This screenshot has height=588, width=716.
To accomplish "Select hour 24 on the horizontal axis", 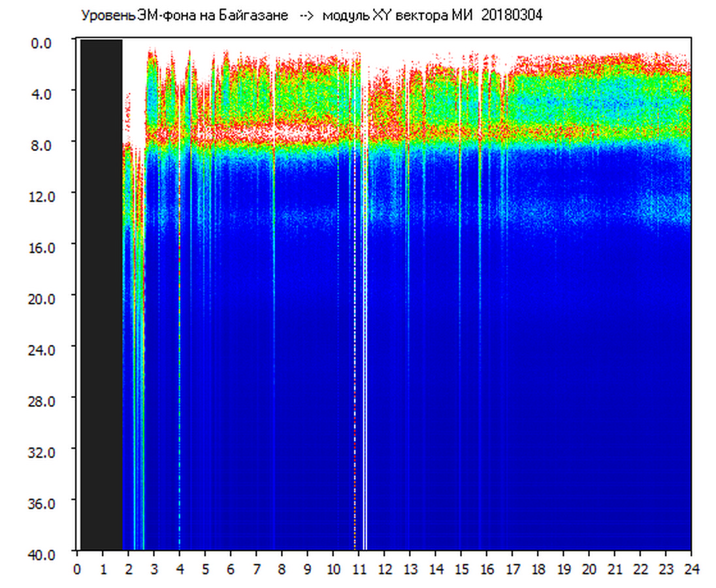I will click(691, 569).
